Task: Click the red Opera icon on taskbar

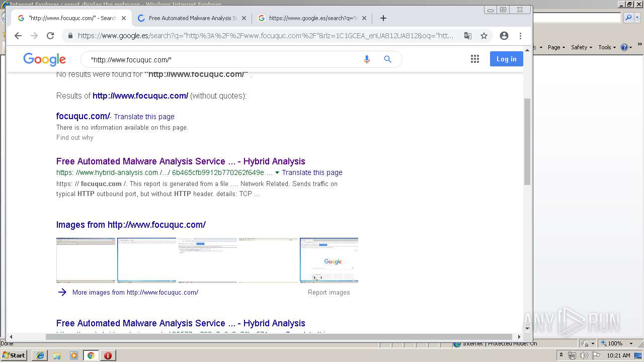Action: (x=108, y=355)
